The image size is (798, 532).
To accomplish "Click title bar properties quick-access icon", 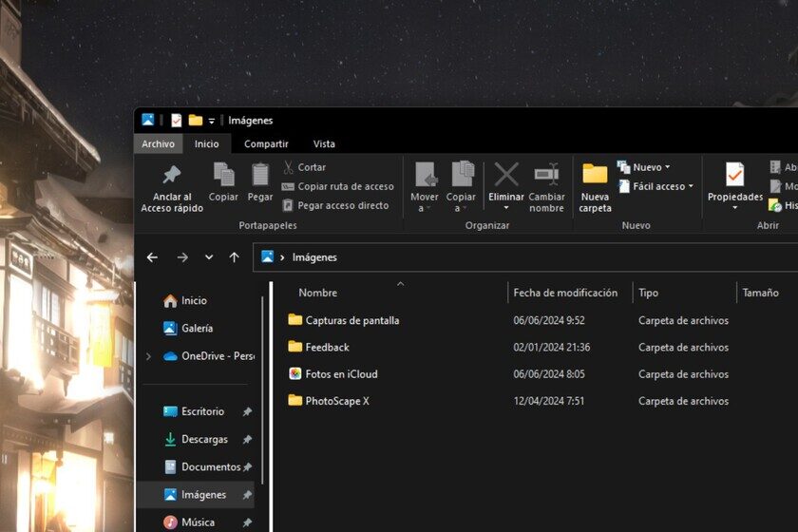I will [x=176, y=120].
